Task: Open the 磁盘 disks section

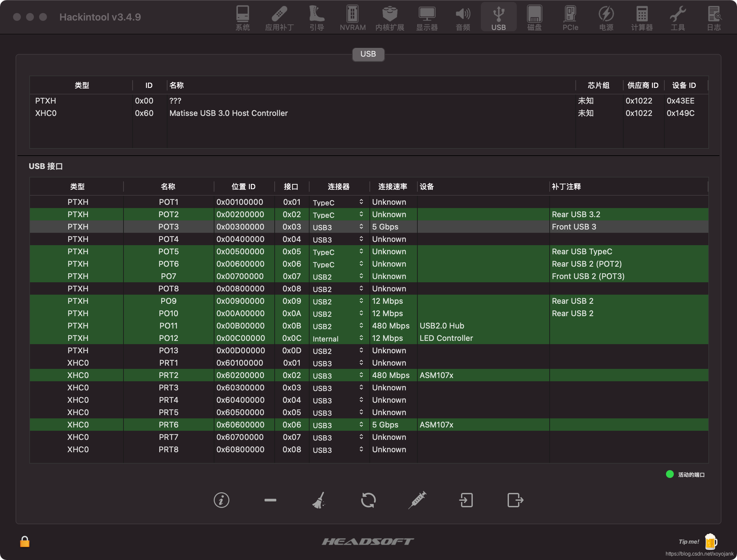Action: 534,18
